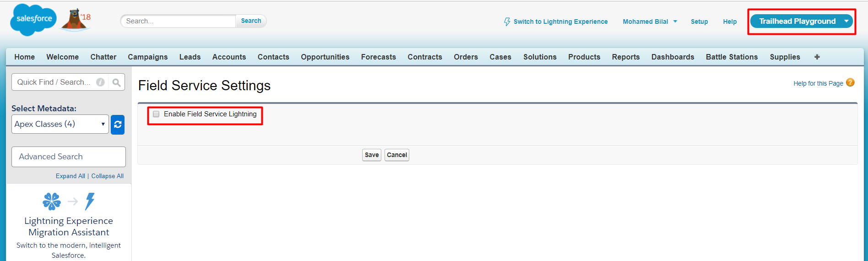The height and width of the screenshot is (261, 868).
Task: Open the Welcome tab
Action: point(63,57)
